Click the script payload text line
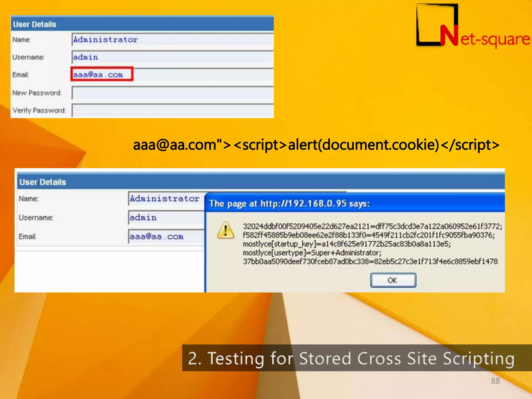The image size is (532, 399). (x=316, y=145)
